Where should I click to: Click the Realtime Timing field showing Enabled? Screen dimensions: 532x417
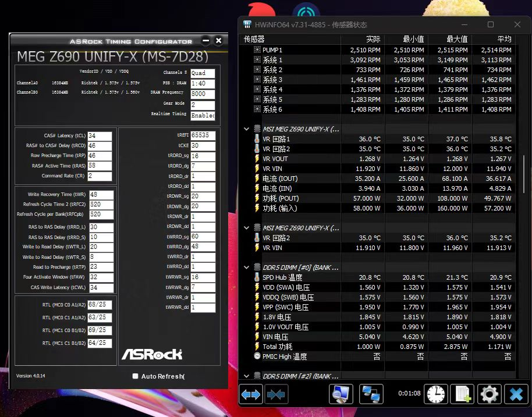(203, 116)
